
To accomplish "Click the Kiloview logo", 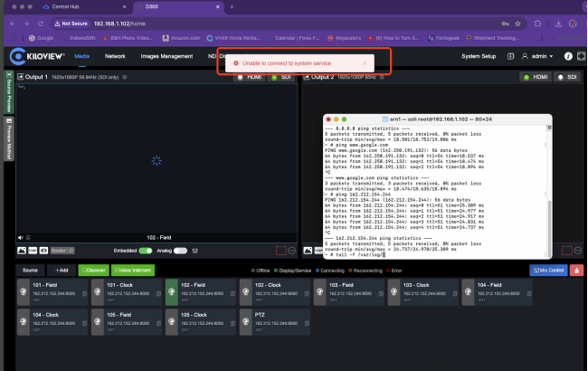I will (37, 56).
